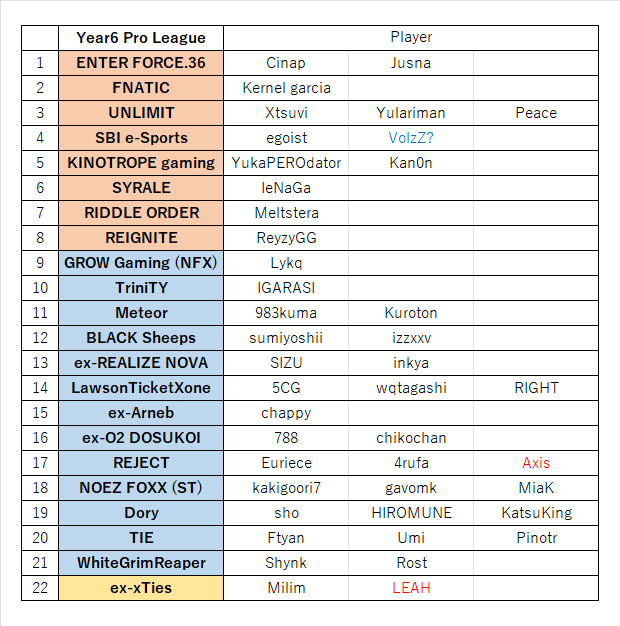Select the YukaPEROdator player cell
The height and width of the screenshot is (626, 620).
[286, 163]
